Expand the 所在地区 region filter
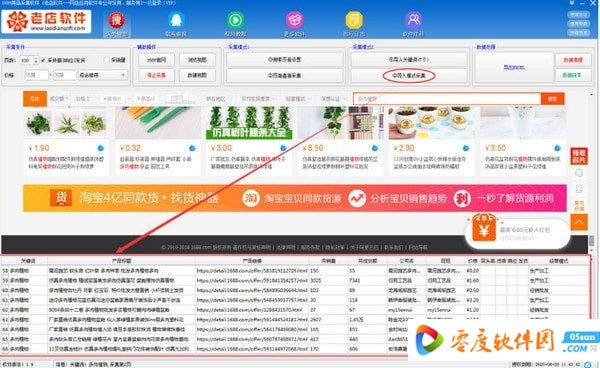Screen dimensions: 600x368 click(x=219, y=99)
